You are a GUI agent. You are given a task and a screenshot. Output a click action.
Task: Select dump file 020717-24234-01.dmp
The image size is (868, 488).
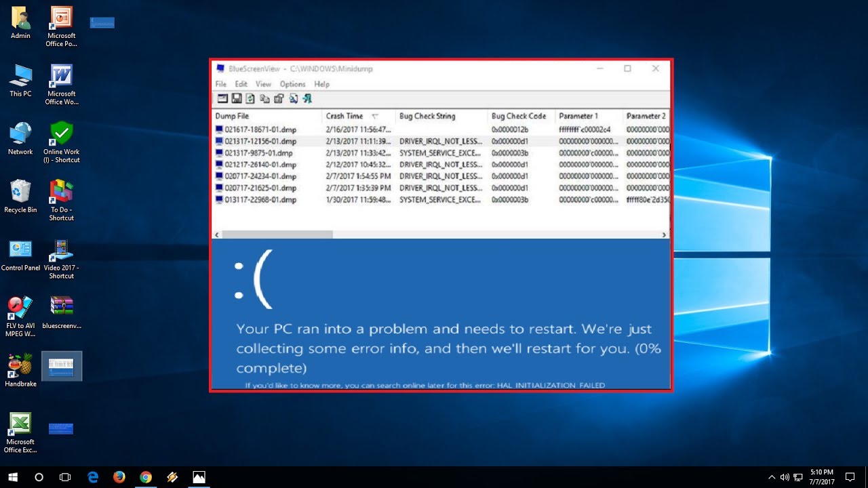coord(260,176)
